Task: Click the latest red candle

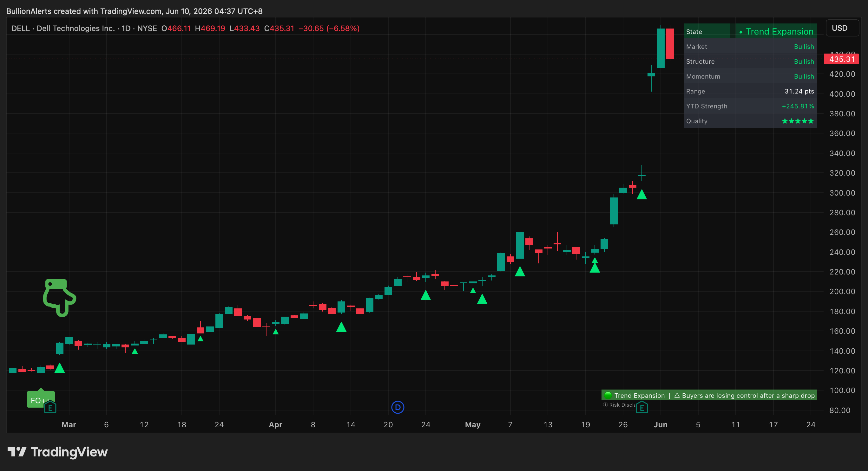Action: pyautogui.click(x=670, y=44)
